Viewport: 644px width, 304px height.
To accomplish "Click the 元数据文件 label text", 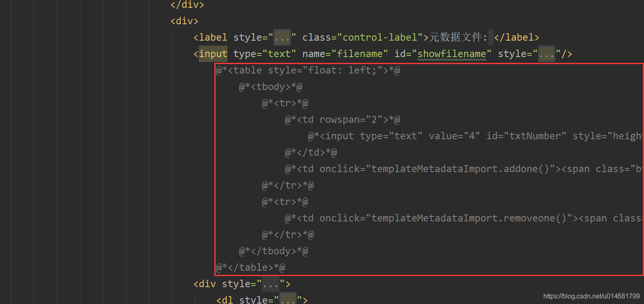I will (458, 37).
